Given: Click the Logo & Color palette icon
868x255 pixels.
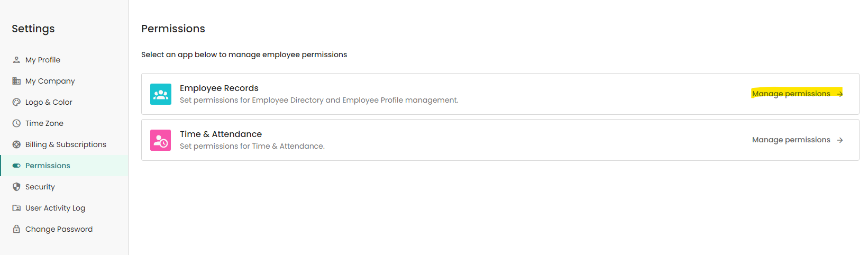Looking at the screenshot, I should 16,102.
